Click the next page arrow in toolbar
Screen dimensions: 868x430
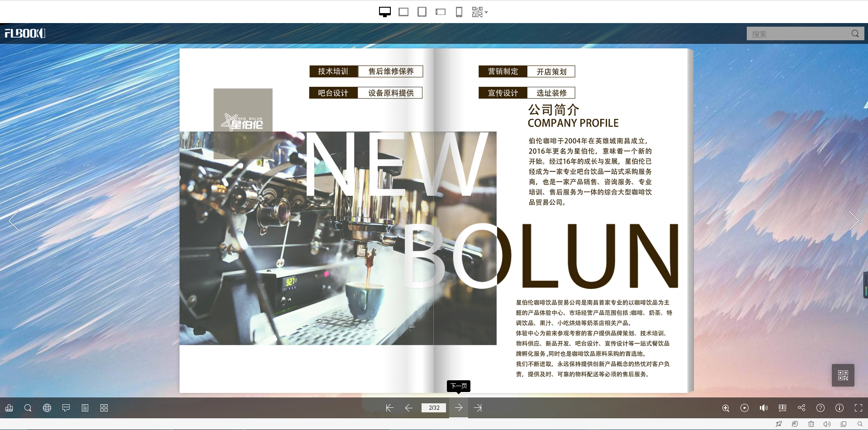(459, 408)
